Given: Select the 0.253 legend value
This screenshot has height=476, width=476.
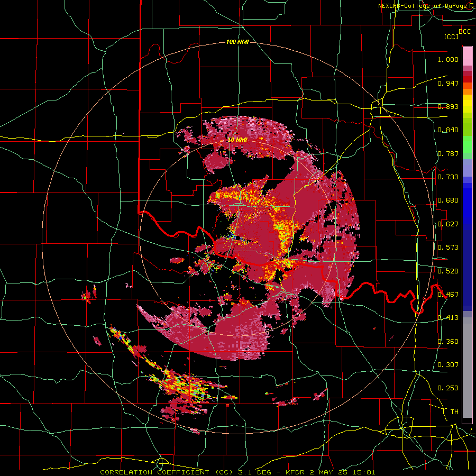Looking at the screenshot, I should (448, 388).
